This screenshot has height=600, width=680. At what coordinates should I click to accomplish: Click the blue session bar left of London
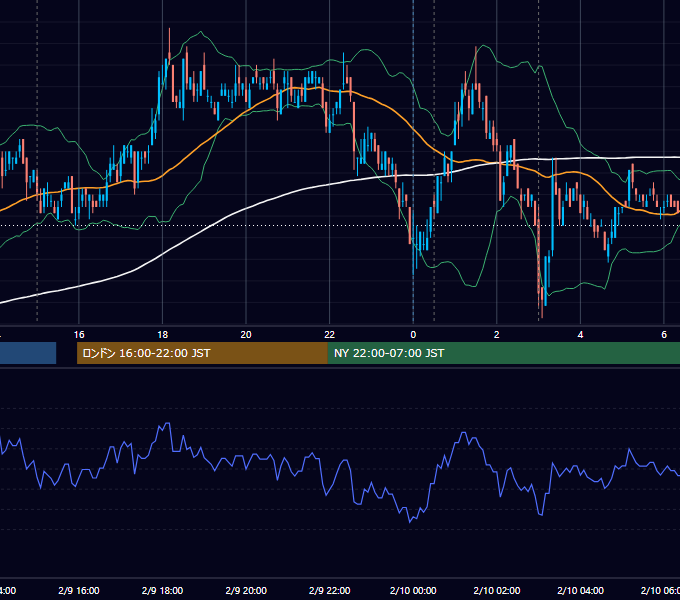28,353
